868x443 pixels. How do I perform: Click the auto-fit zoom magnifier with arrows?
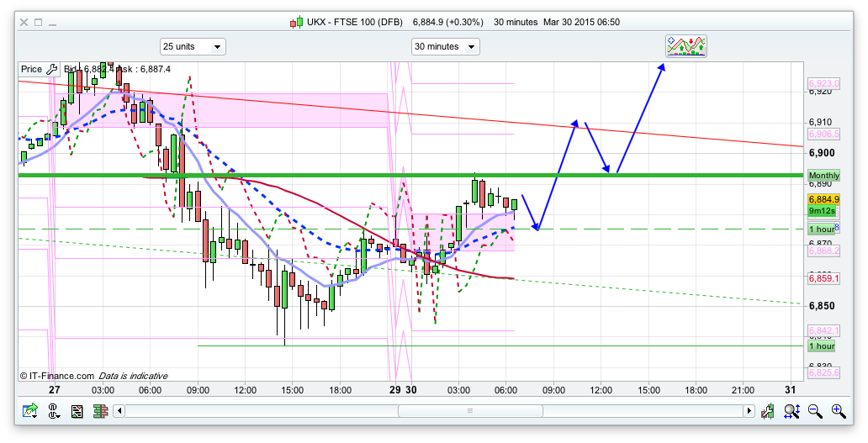pos(791,411)
